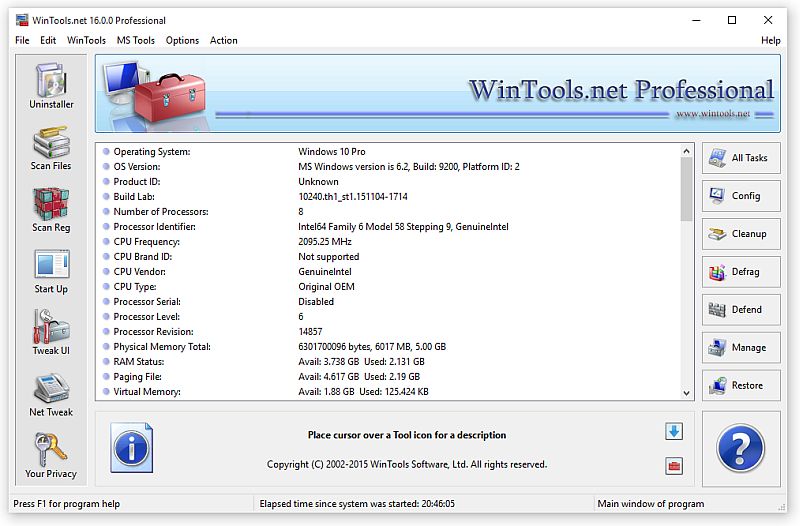Open the Scan Reg tool
Image resolution: width=800 pixels, height=526 pixels.
[50, 209]
